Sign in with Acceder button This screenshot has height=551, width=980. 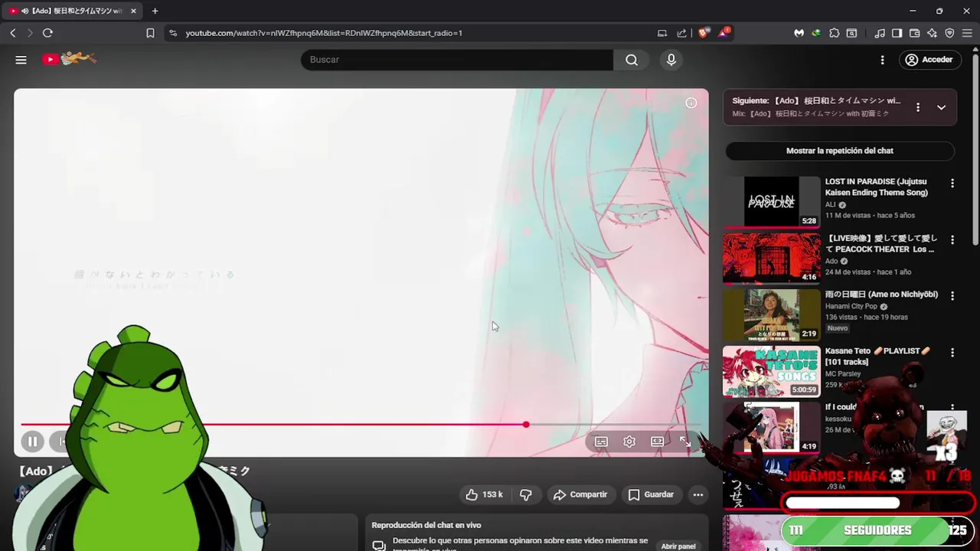(929, 60)
